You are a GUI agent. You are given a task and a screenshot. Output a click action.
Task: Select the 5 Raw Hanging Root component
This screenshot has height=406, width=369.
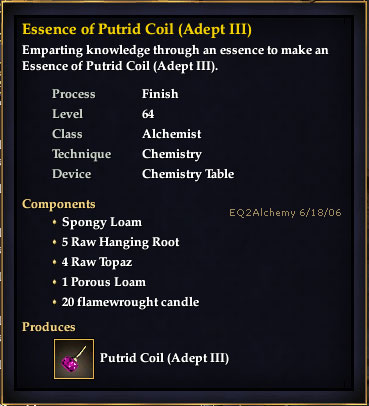click(120, 242)
